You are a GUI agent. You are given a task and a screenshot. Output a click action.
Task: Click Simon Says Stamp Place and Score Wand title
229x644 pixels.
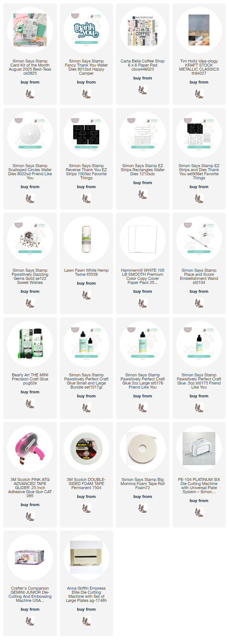(199, 277)
